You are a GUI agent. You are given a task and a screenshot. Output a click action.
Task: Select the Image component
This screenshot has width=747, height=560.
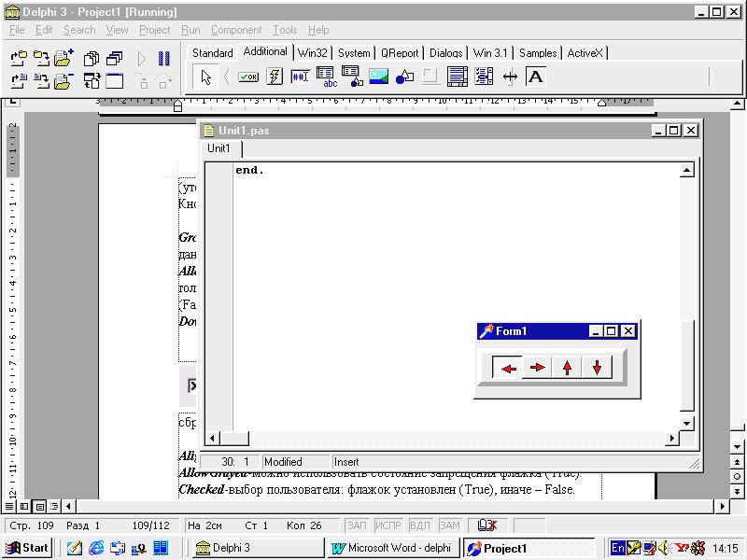click(x=379, y=77)
